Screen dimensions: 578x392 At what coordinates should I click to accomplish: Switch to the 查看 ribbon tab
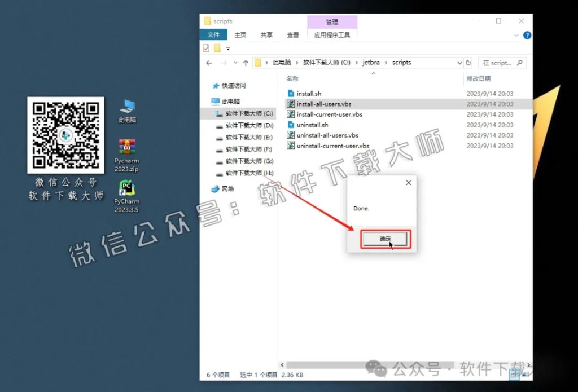[292, 34]
